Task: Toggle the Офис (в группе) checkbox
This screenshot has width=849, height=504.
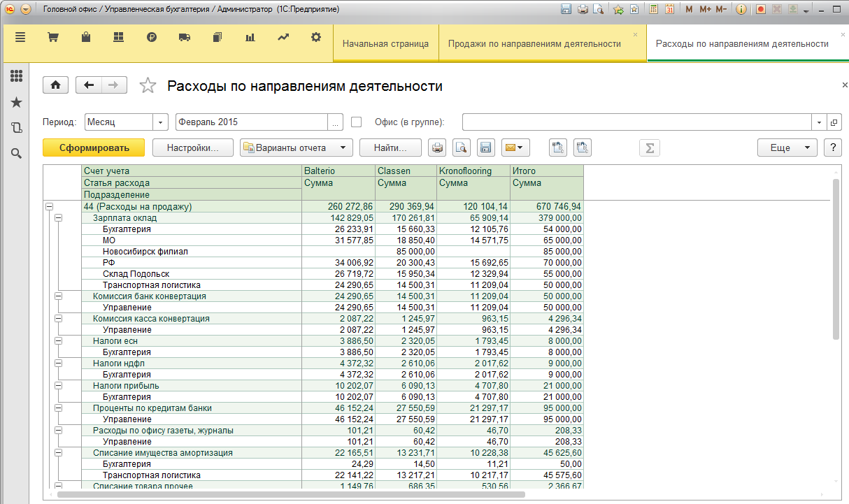Action: 356,122
